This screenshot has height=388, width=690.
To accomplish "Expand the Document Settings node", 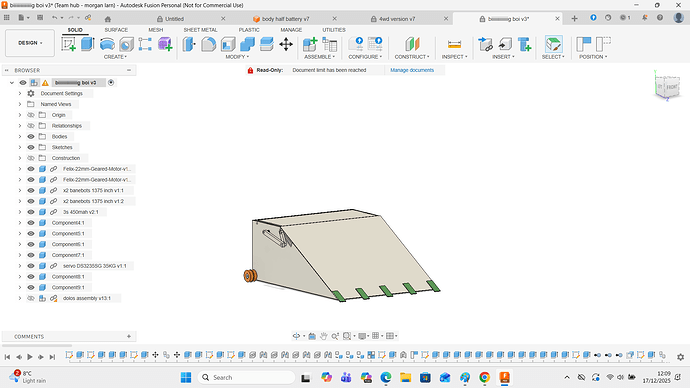I will click(x=20, y=93).
